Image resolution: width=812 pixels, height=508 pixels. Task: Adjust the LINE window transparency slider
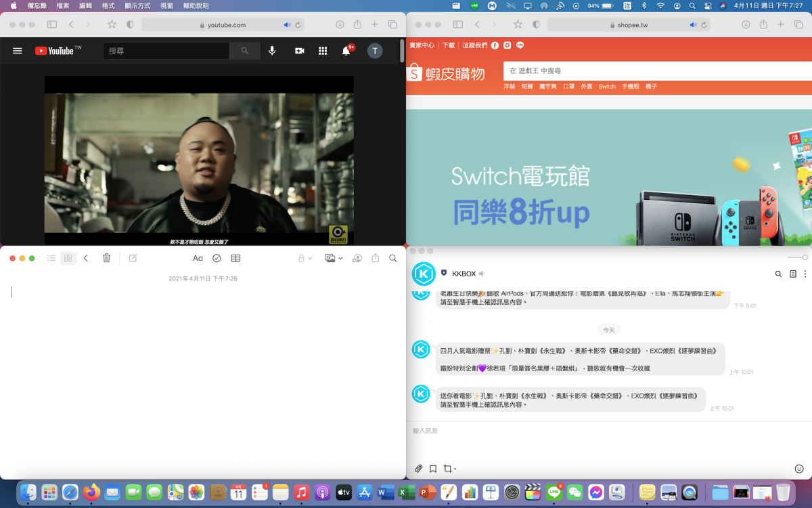(x=798, y=257)
